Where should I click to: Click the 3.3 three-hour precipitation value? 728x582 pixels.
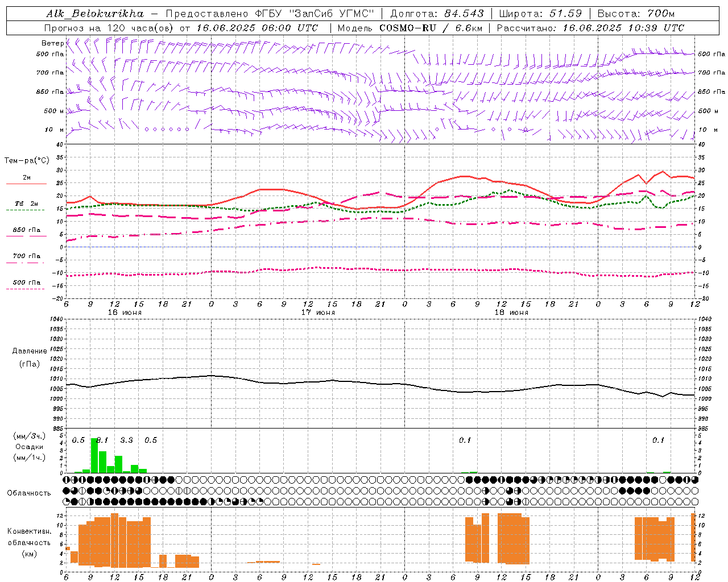126,440
